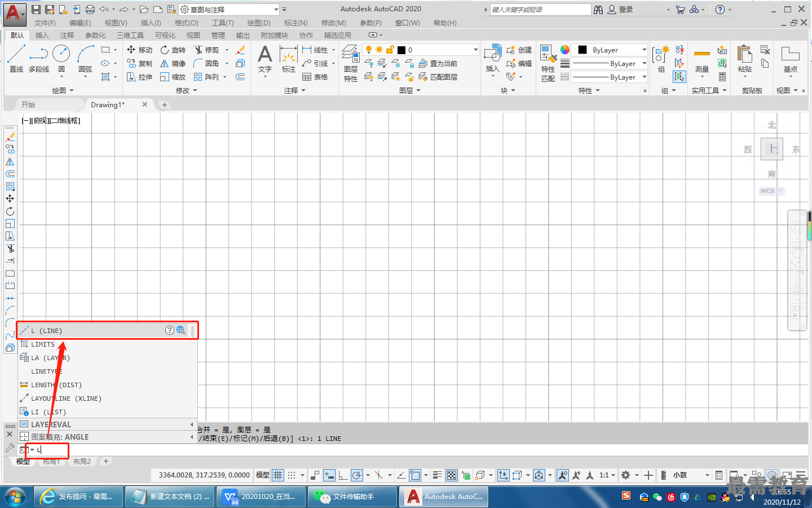Image resolution: width=812 pixels, height=508 pixels.
Task: Click the Array (阵列) tool
Action: pyautogui.click(x=206, y=77)
